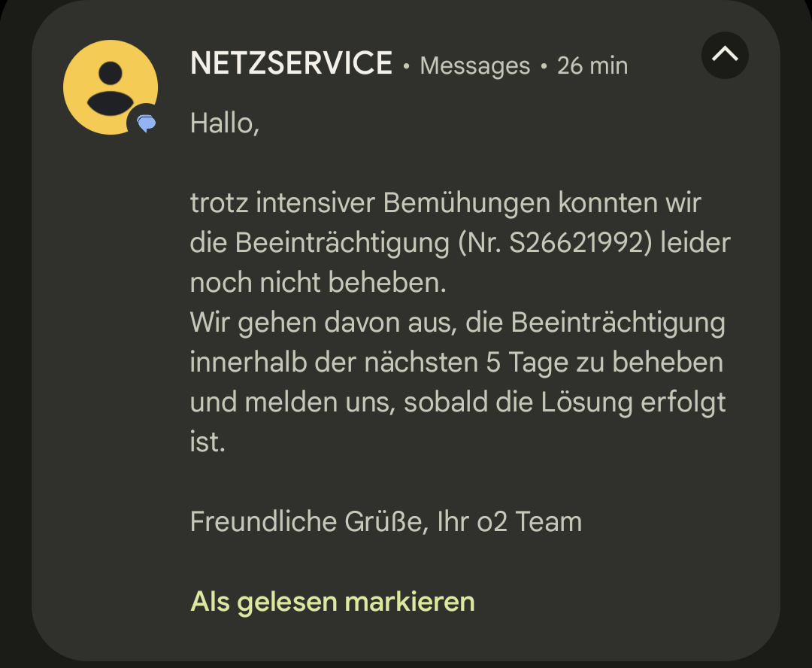Click the 'Messages' app label
Viewport: 812px width, 668px height.
(474, 65)
